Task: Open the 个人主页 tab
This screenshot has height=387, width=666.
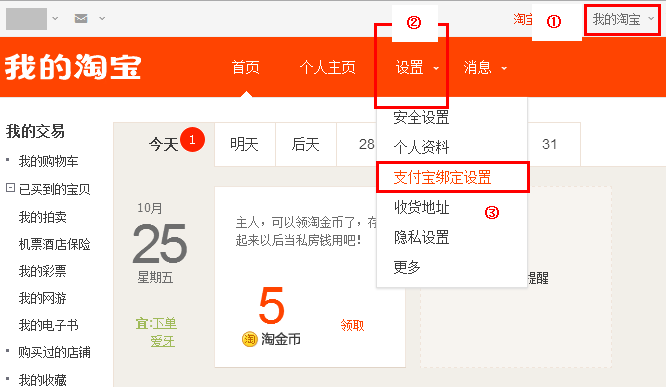Action: click(x=327, y=68)
